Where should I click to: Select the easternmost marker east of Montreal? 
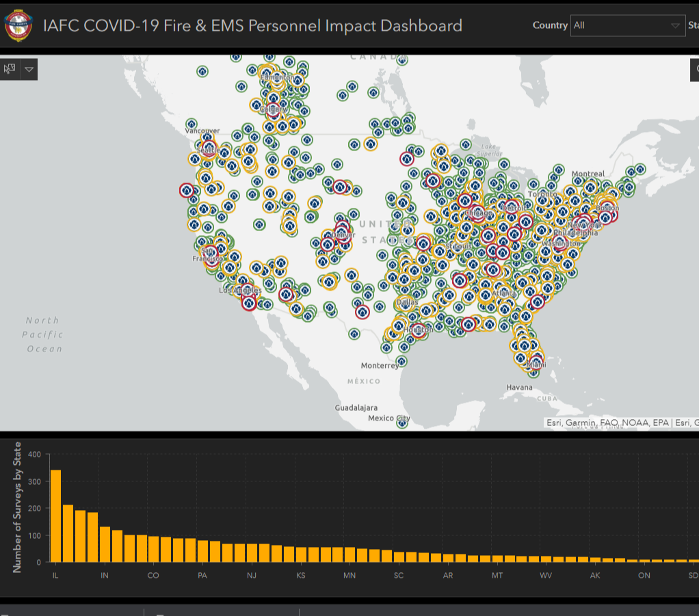point(639,169)
